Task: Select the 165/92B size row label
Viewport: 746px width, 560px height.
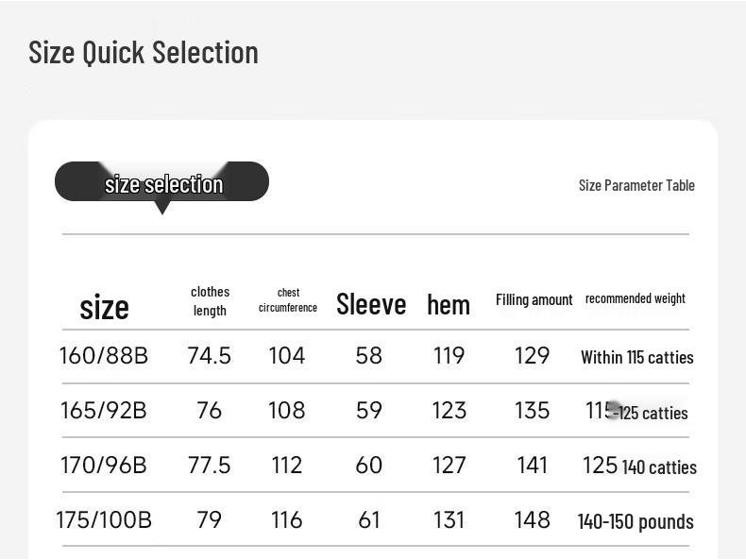Action: [104, 411]
